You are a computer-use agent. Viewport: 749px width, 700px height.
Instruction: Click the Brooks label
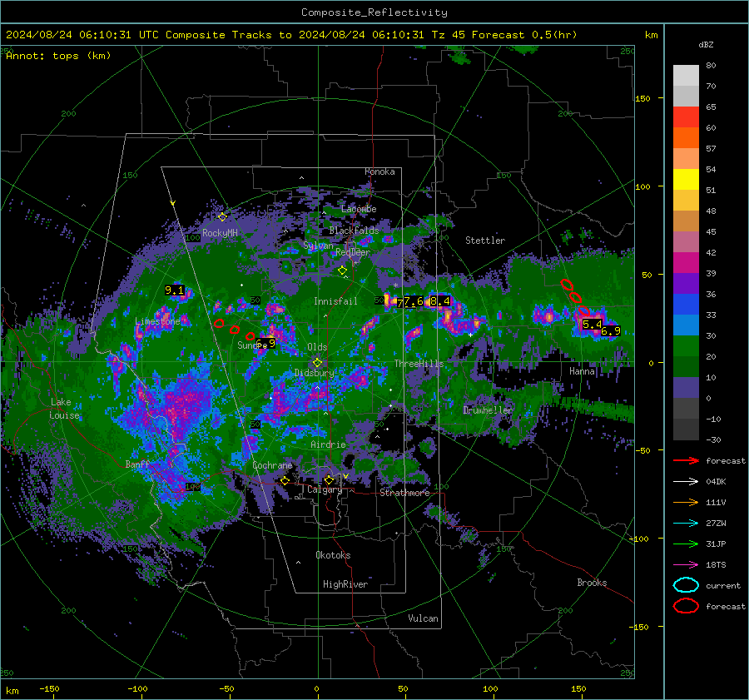pyautogui.click(x=592, y=583)
